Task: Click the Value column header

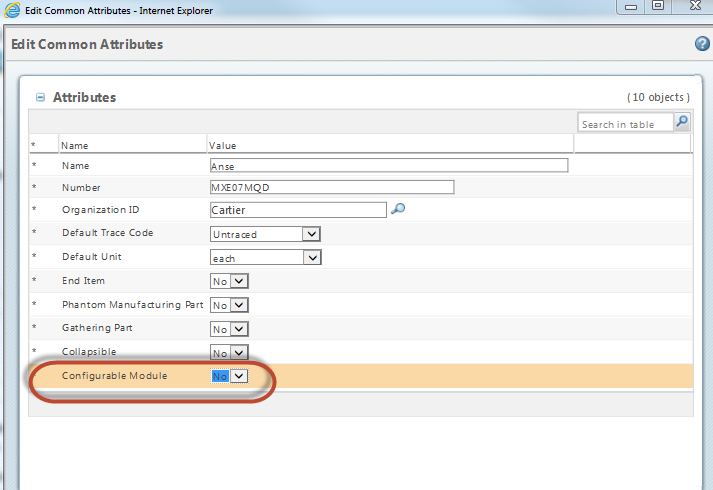Action: tap(222, 145)
